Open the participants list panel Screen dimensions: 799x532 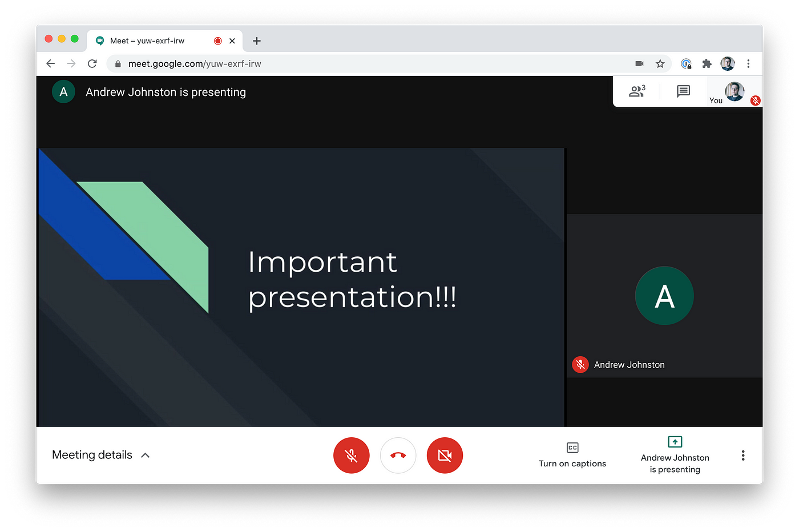(x=637, y=91)
